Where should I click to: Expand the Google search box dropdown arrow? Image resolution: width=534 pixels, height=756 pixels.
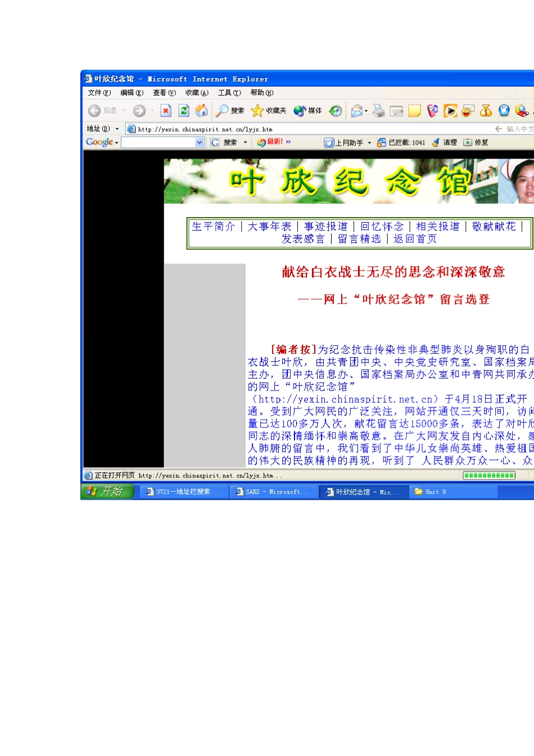click(x=200, y=142)
